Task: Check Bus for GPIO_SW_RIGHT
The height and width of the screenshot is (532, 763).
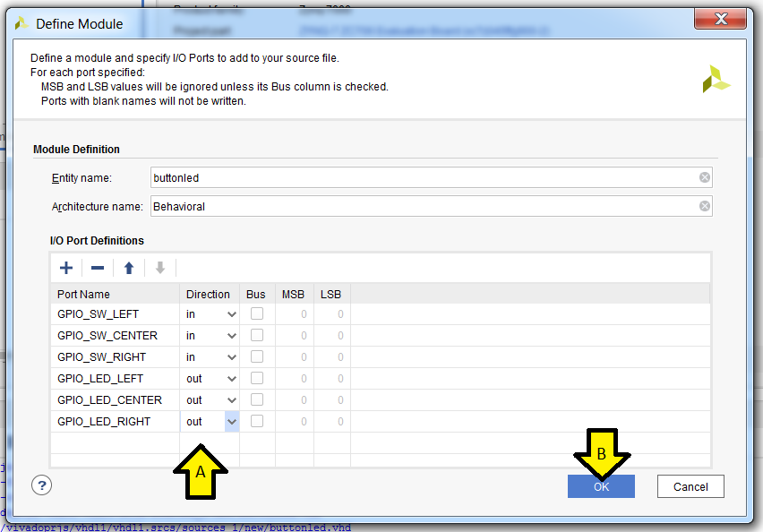Action: 257,356
